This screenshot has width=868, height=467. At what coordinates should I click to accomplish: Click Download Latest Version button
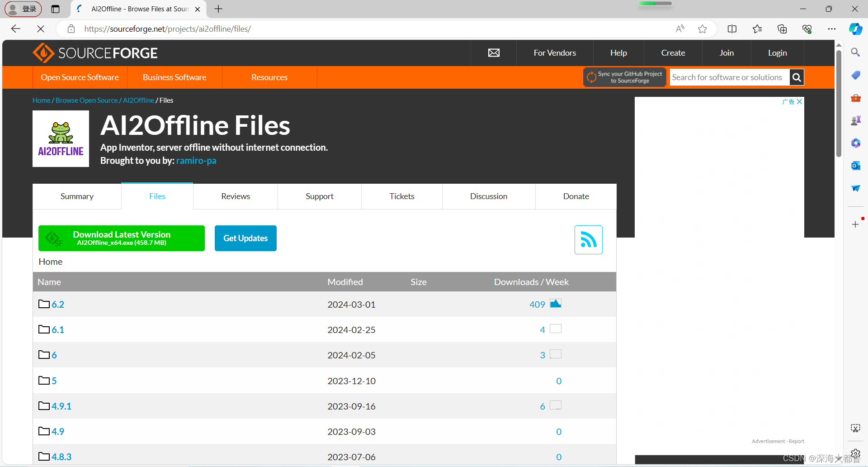(x=122, y=238)
